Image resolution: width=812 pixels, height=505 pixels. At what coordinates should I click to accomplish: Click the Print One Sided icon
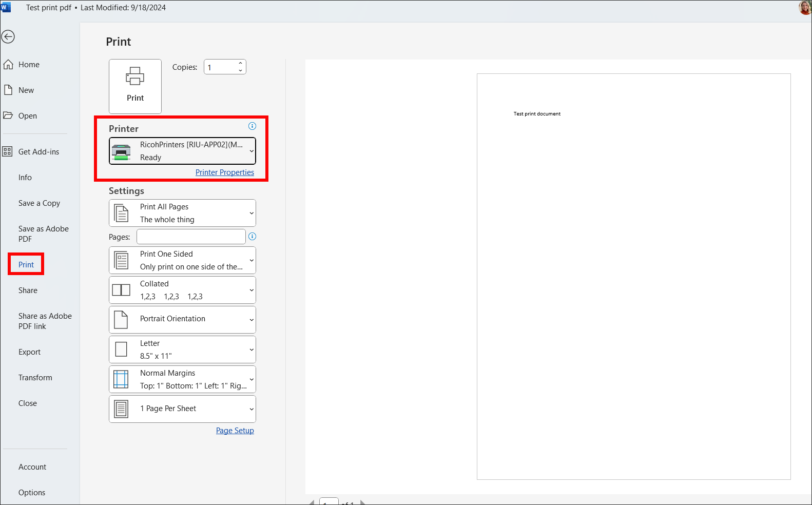[x=121, y=260]
